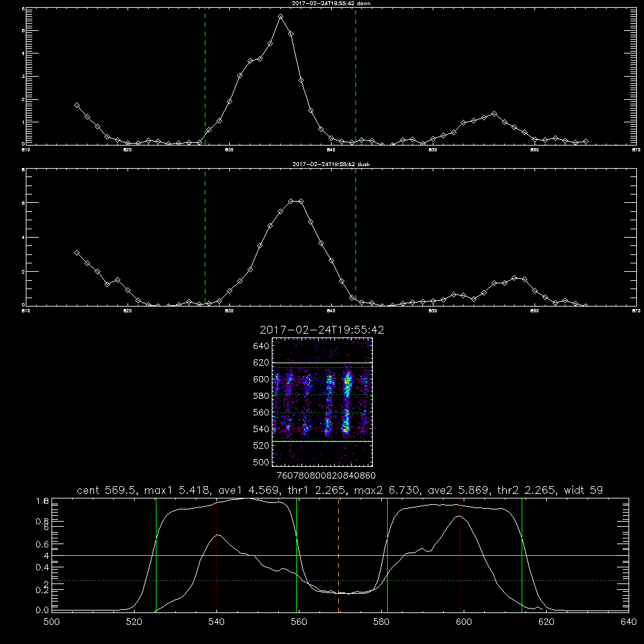Click the secondary peak marker of dusk curve
The image size is (644, 644).
(514, 278)
